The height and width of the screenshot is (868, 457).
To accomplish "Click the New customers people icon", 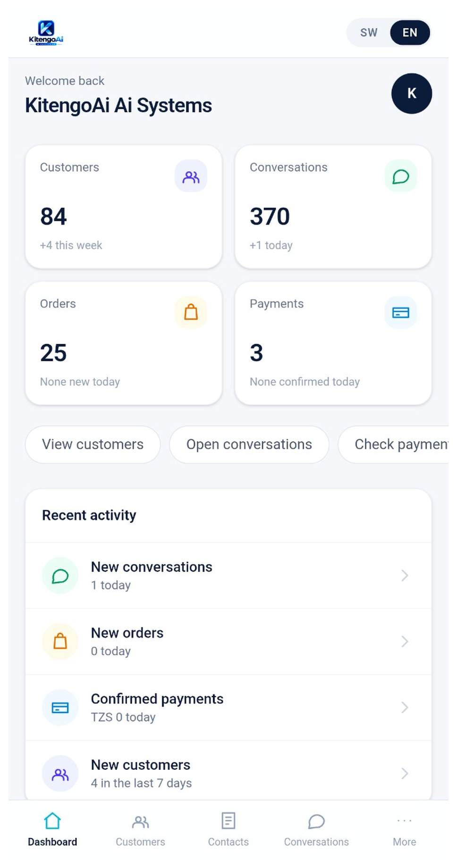I will (60, 774).
